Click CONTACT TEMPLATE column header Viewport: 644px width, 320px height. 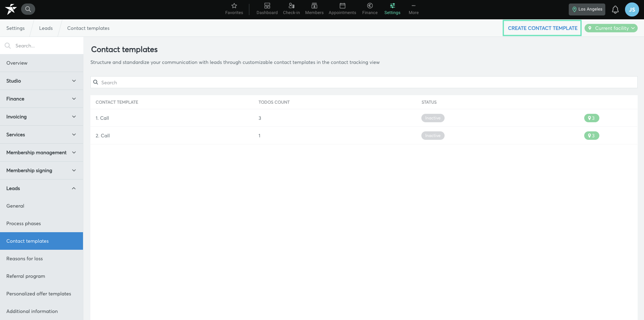point(117,102)
